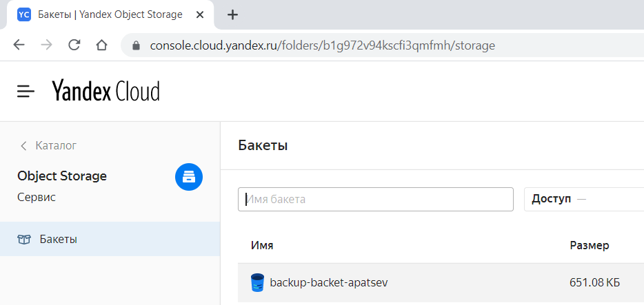Click the YC favicon on the tab
Image resolution: width=644 pixels, height=305 pixels.
tap(24, 14)
